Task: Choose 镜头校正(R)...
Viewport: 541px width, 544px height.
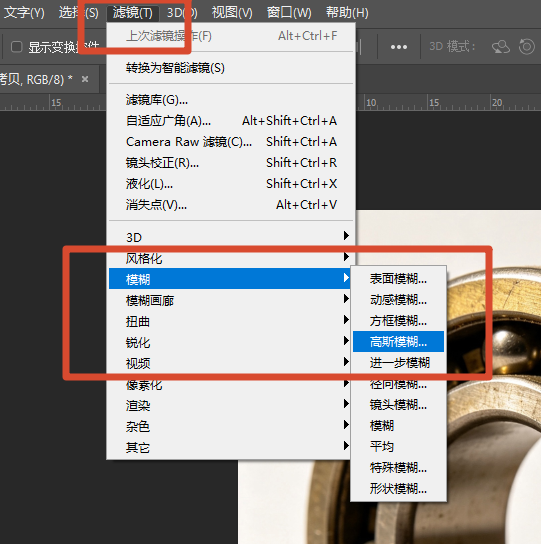Action: 231,163
